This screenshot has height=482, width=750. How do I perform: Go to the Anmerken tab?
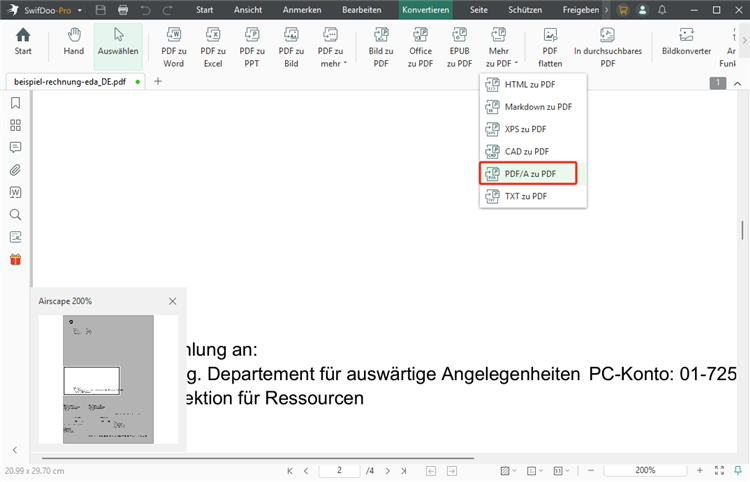(x=302, y=10)
